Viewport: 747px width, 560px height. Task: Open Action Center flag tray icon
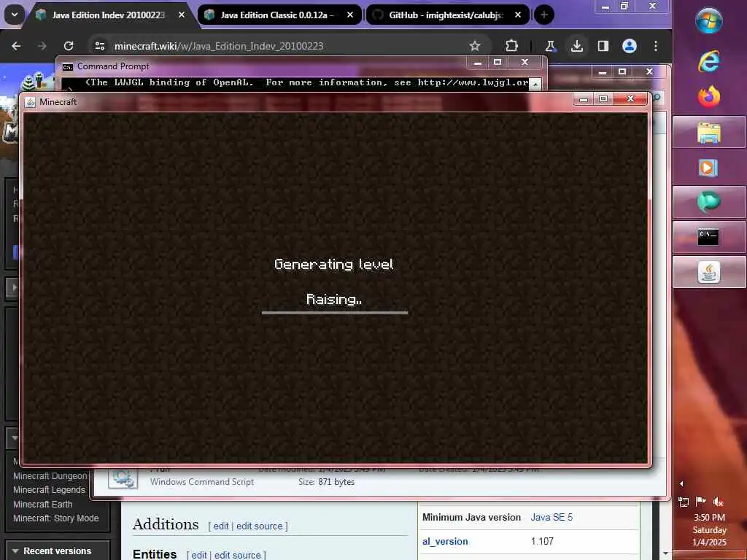click(x=701, y=502)
